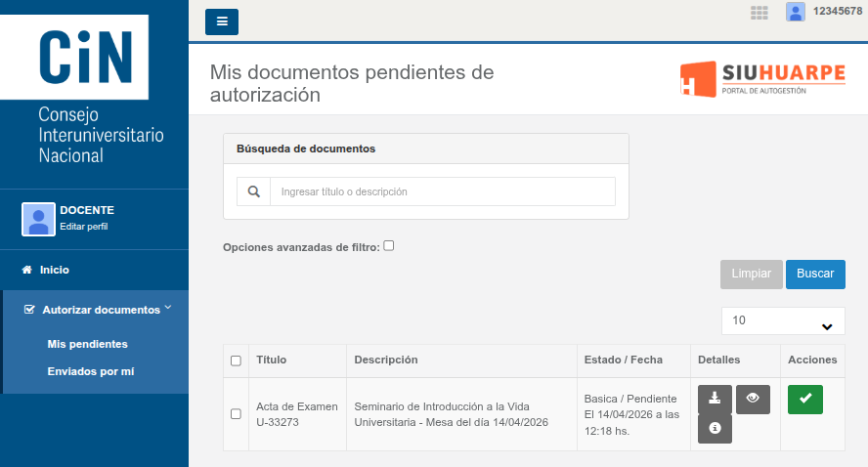
Task: Click the magnifier search icon
Action: click(253, 191)
